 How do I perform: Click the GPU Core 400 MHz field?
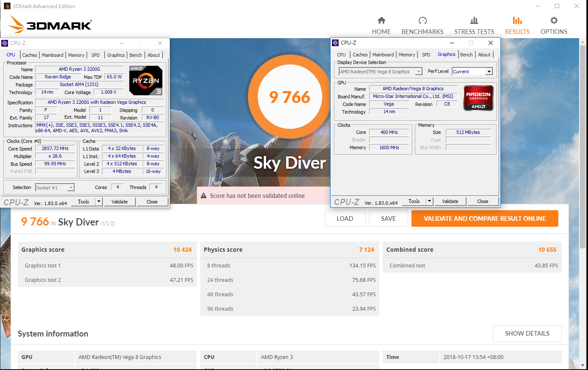(x=389, y=132)
